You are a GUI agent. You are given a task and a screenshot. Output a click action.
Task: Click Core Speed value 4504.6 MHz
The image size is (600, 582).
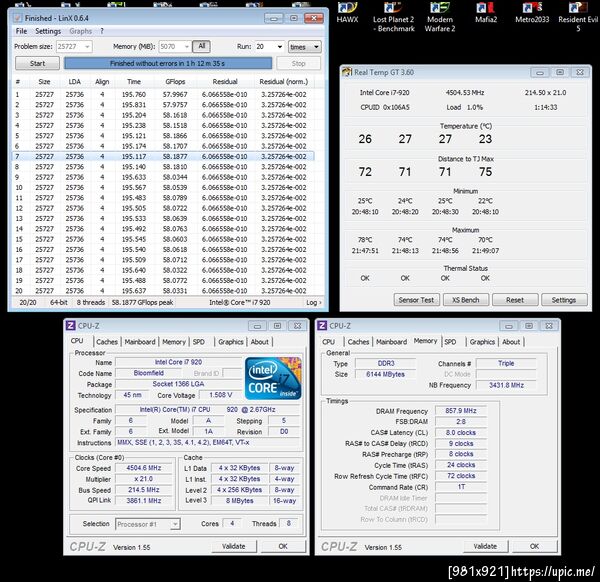[144, 468]
